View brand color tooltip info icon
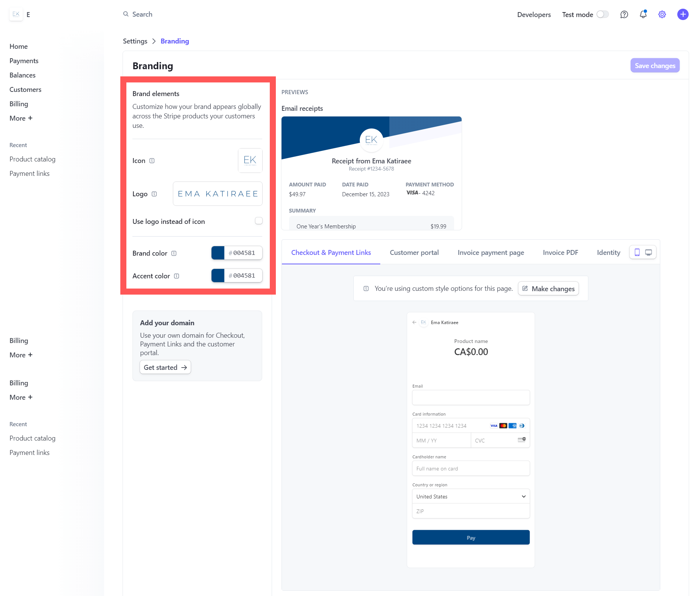Image resolution: width=700 pixels, height=596 pixels. (174, 253)
